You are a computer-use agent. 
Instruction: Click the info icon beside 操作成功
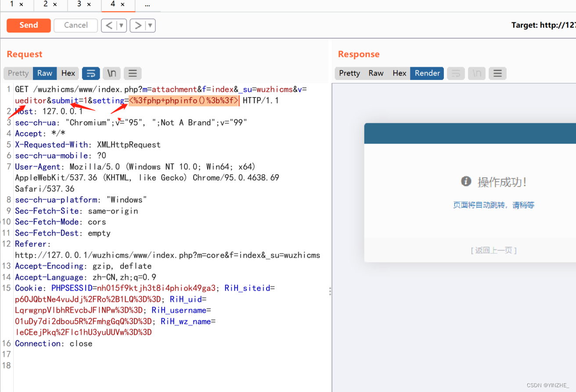466,181
